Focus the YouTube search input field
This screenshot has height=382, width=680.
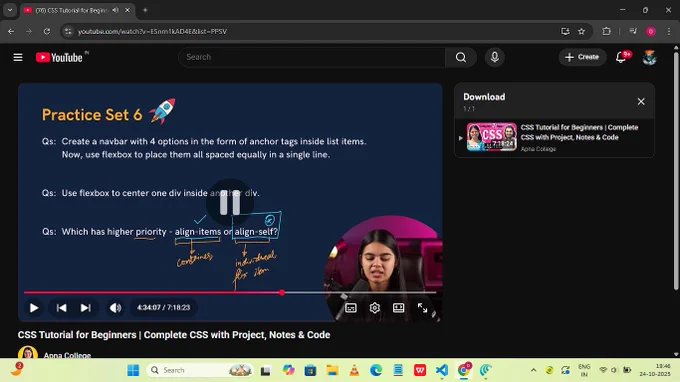pos(312,57)
